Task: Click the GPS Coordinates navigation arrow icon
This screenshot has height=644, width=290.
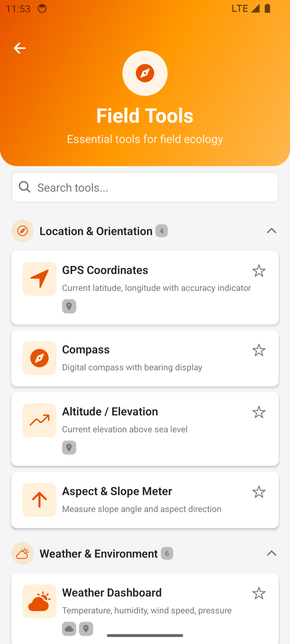Action: (39, 279)
